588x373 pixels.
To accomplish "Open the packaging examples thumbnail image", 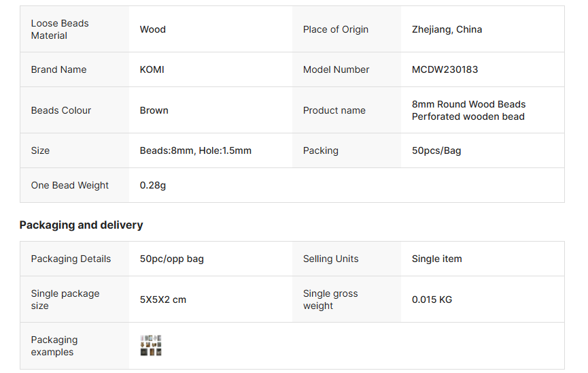I will 151,346.
